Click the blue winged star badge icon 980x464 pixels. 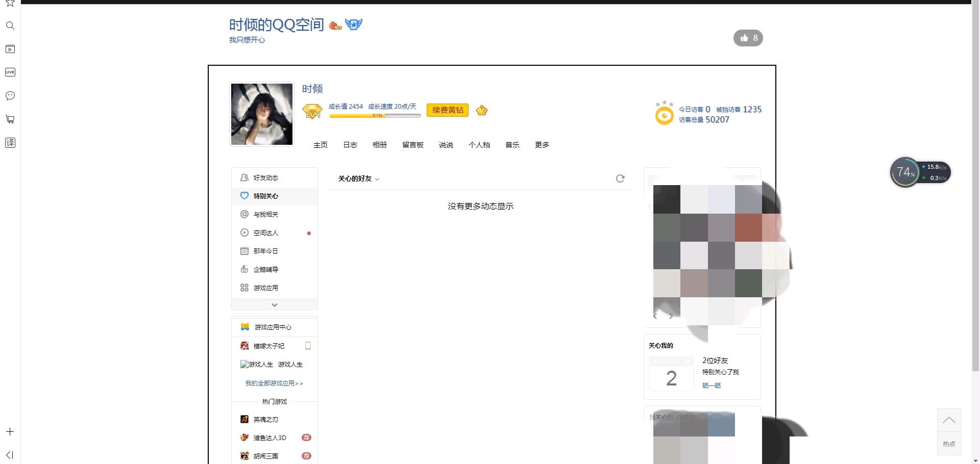pyautogui.click(x=354, y=24)
